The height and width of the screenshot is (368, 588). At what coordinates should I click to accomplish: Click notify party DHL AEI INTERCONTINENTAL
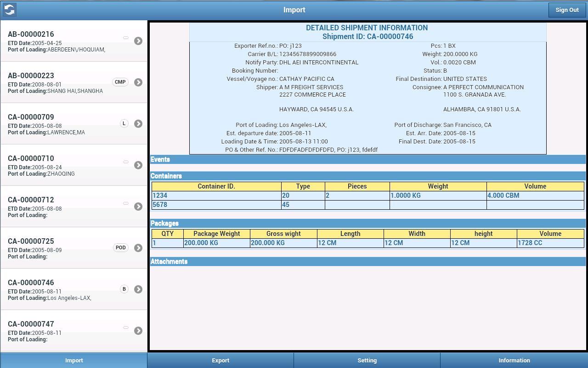click(319, 63)
